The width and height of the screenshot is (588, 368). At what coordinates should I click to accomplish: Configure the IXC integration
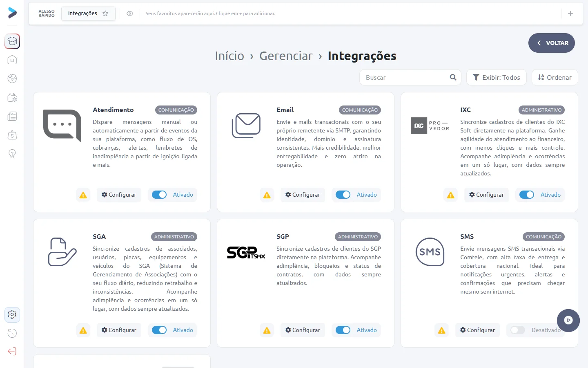pos(486,195)
